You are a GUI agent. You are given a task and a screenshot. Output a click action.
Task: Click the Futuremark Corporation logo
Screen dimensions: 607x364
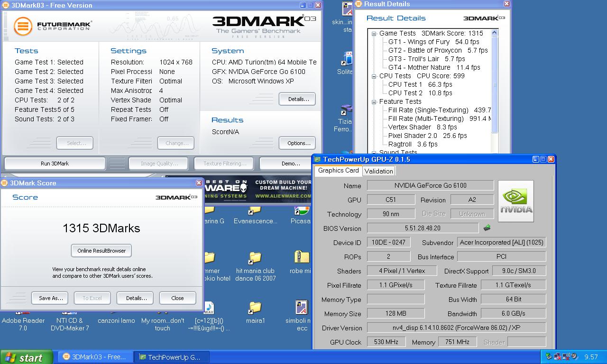point(52,26)
